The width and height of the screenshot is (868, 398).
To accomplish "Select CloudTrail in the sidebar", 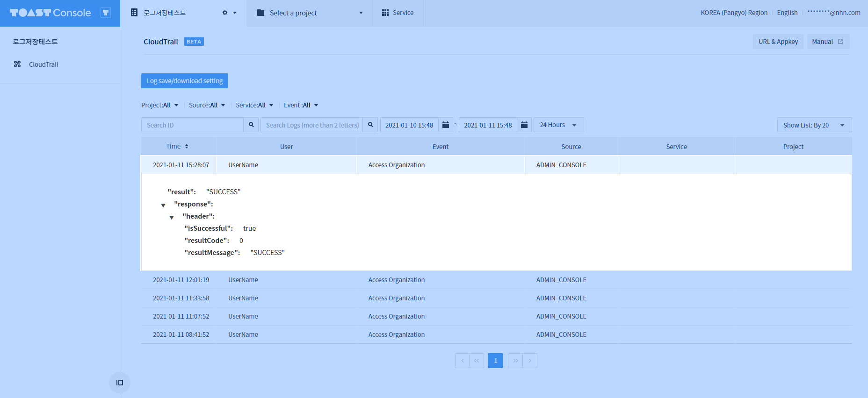I will (x=43, y=64).
